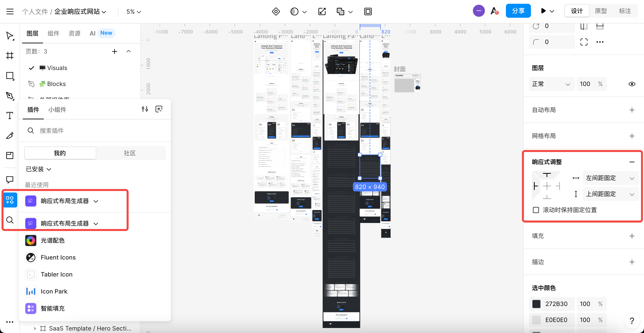Viewport: 644px width, 333px height.
Task: Open the help question mark button
Action: [x=632, y=321]
